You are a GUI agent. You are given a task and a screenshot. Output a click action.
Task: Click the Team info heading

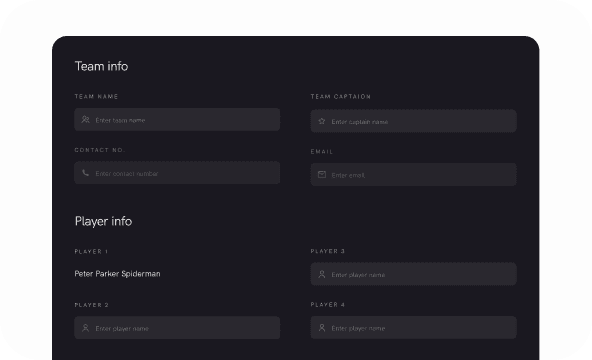click(x=102, y=66)
